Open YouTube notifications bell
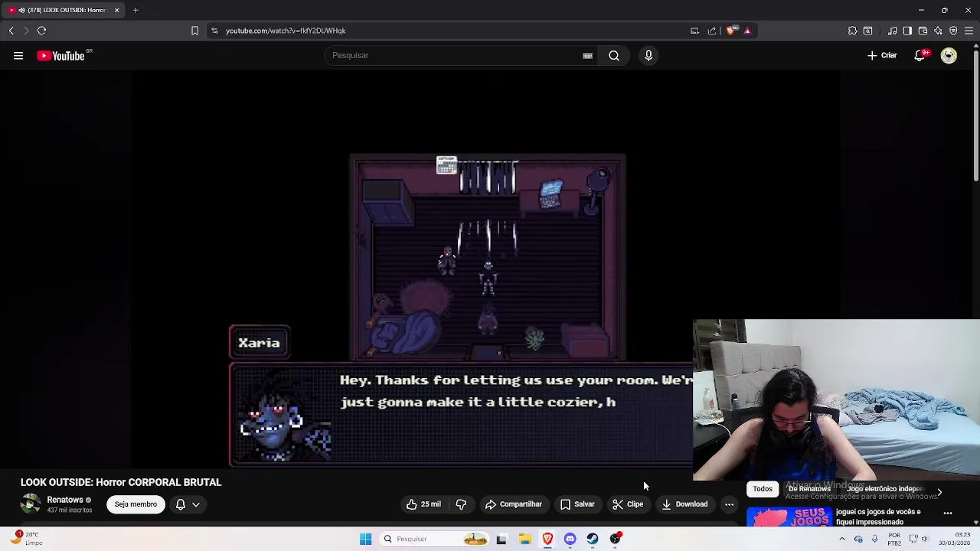 (x=920, y=55)
